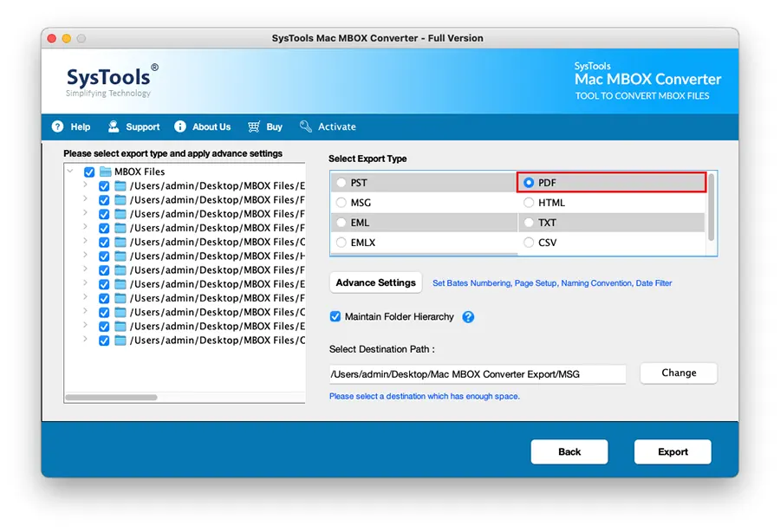Viewport: 780px width, 532px height.
Task: Select PST export type
Action: tap(341, 183)
